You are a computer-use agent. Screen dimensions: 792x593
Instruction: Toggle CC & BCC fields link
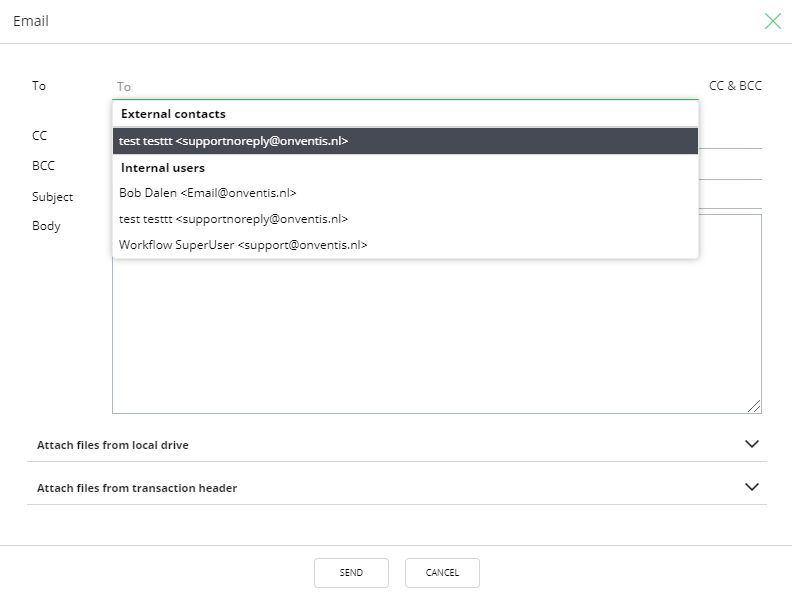(x=735, y=86)
